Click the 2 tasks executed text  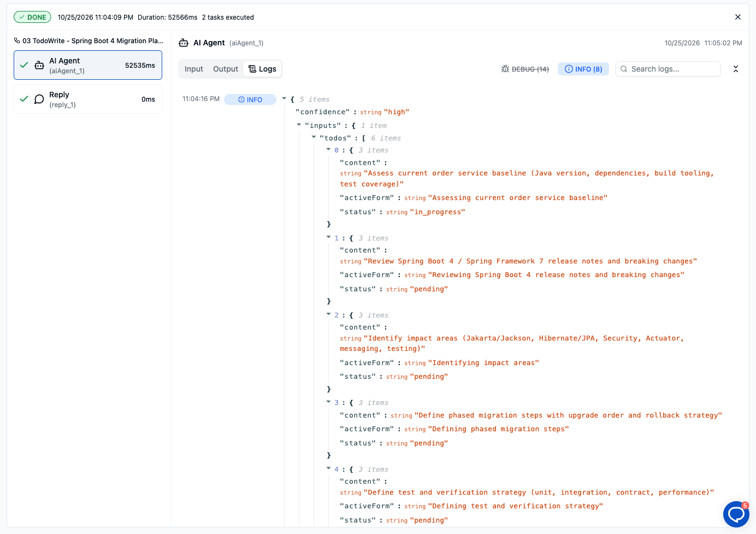pyautogui.click(x=228, y=17)
